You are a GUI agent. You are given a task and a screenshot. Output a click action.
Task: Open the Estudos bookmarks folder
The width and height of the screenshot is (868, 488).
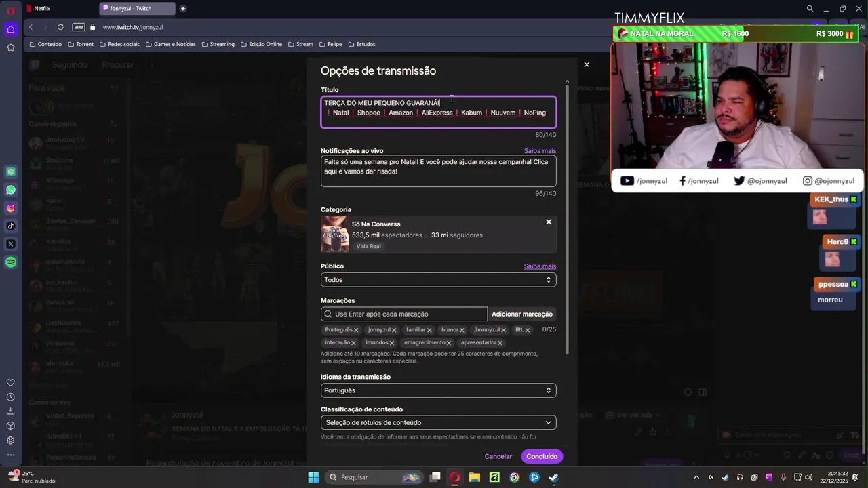(361, 44)
